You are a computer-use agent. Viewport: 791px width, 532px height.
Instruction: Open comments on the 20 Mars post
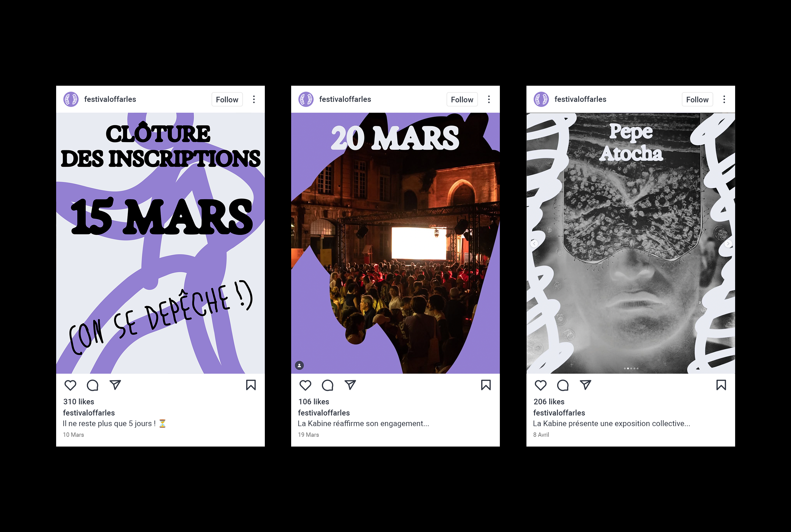click(328, 385)
